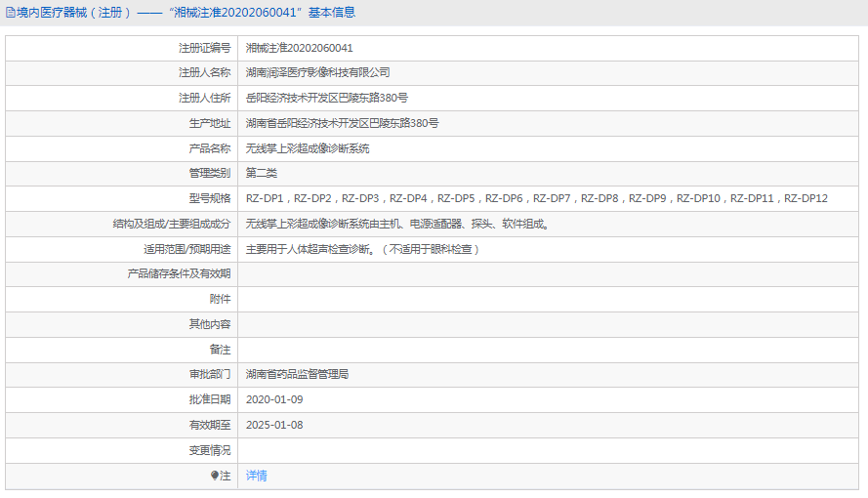Click the 注册人名称 label

[204, 72]
